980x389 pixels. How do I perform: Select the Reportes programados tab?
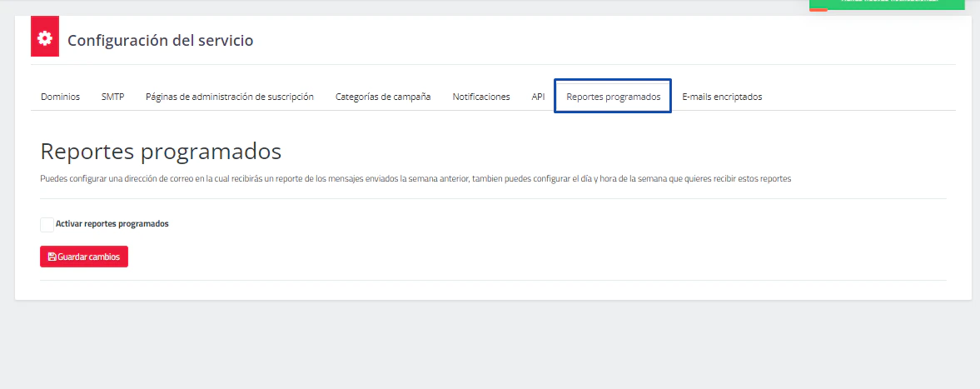pyautogui.click(x=613, y=97)
